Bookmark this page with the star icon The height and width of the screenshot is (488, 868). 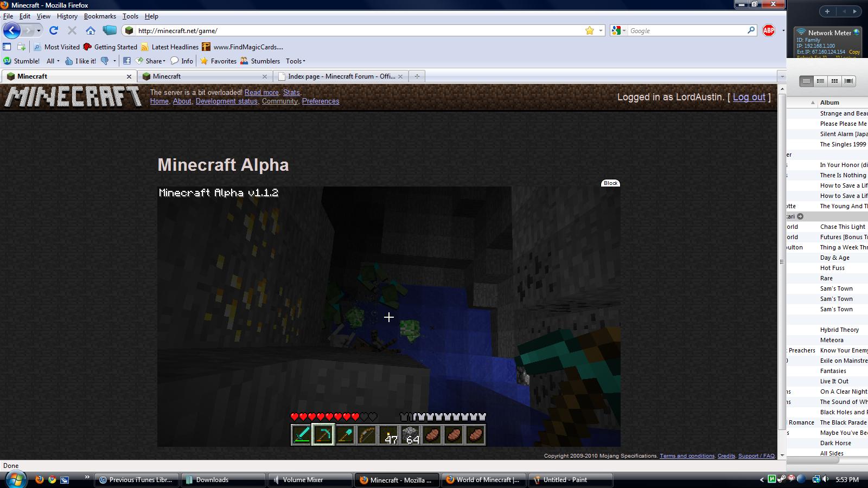point(589,31)
